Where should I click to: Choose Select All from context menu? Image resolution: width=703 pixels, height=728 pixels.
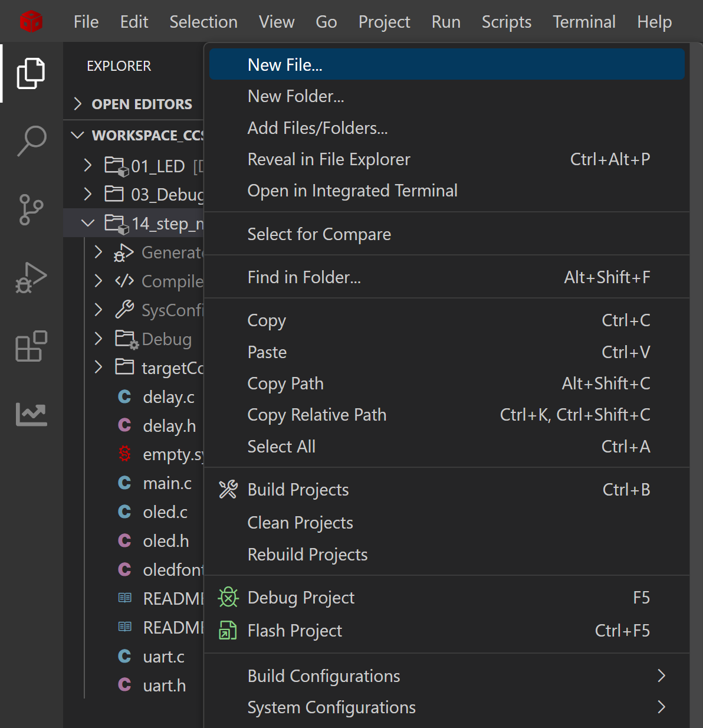(x=447, y=447)
